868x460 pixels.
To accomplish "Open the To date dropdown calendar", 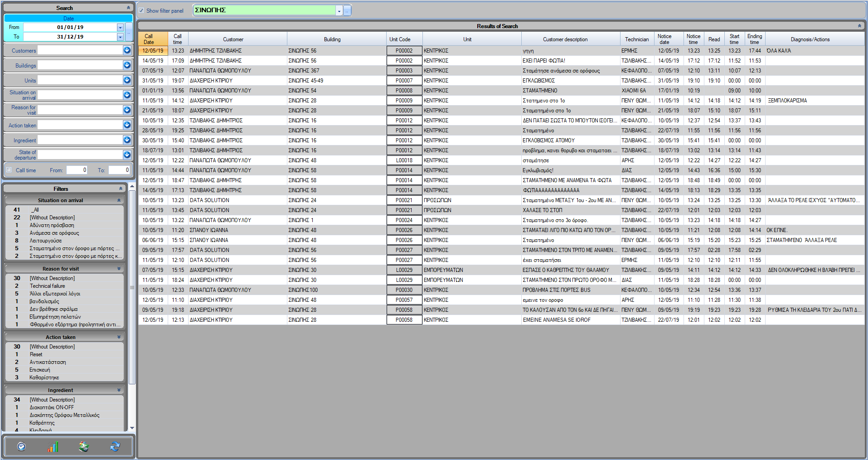I will [120, 37].
